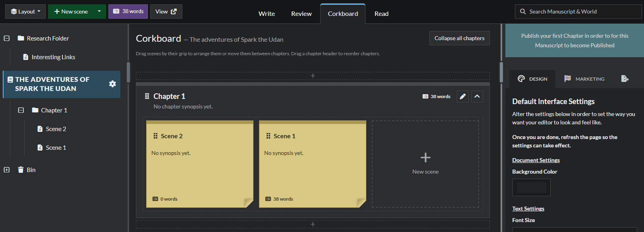Open the Scene 1 sticky note card

click(313, 164)
